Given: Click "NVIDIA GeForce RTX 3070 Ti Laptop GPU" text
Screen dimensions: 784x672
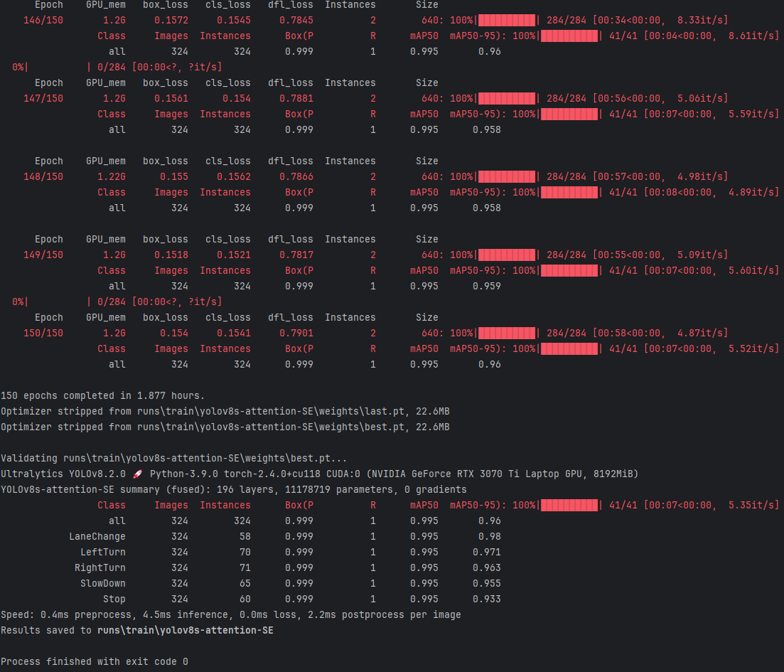Looking at the screenshot, I should point(478,474).
